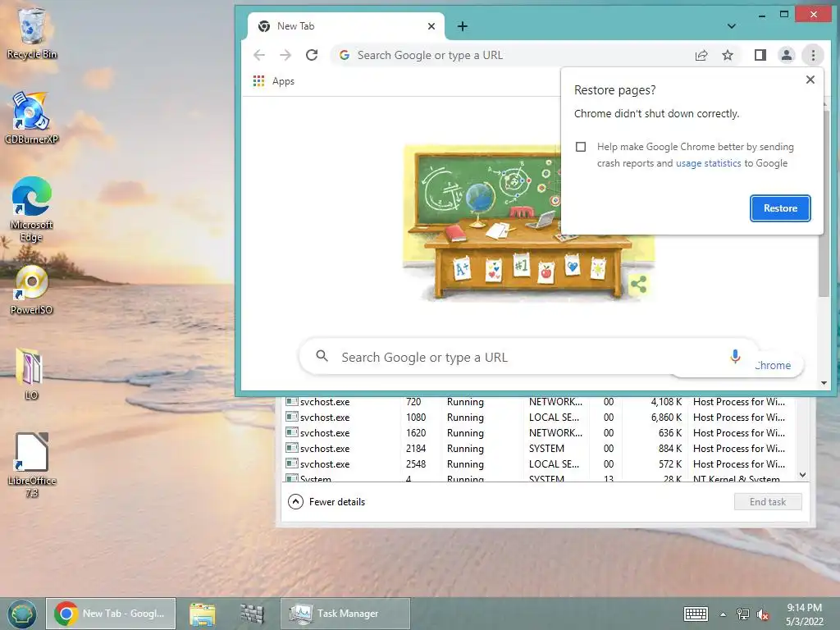Show hidden tray icons arrow

click(x=723, y=614)
